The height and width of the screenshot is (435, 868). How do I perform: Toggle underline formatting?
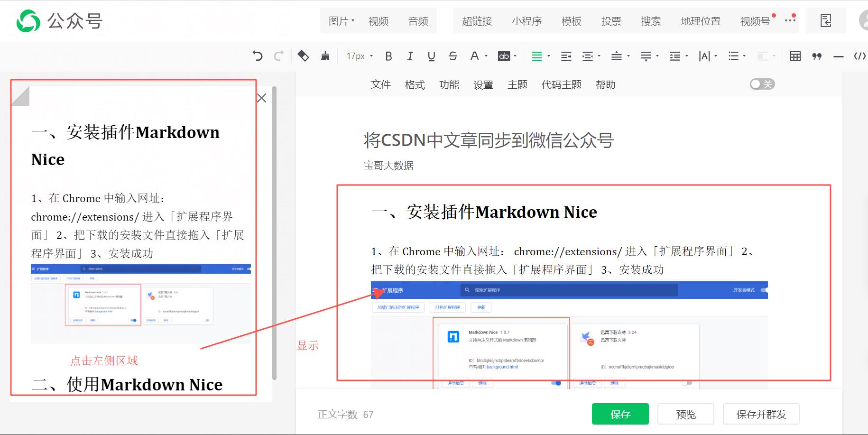(x=431, y=56)
